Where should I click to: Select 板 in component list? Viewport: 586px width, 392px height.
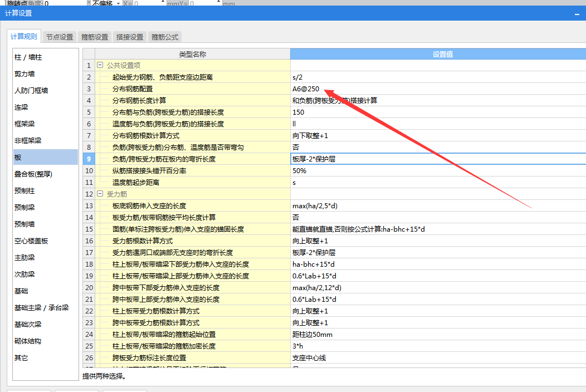(x=45, y=158)
